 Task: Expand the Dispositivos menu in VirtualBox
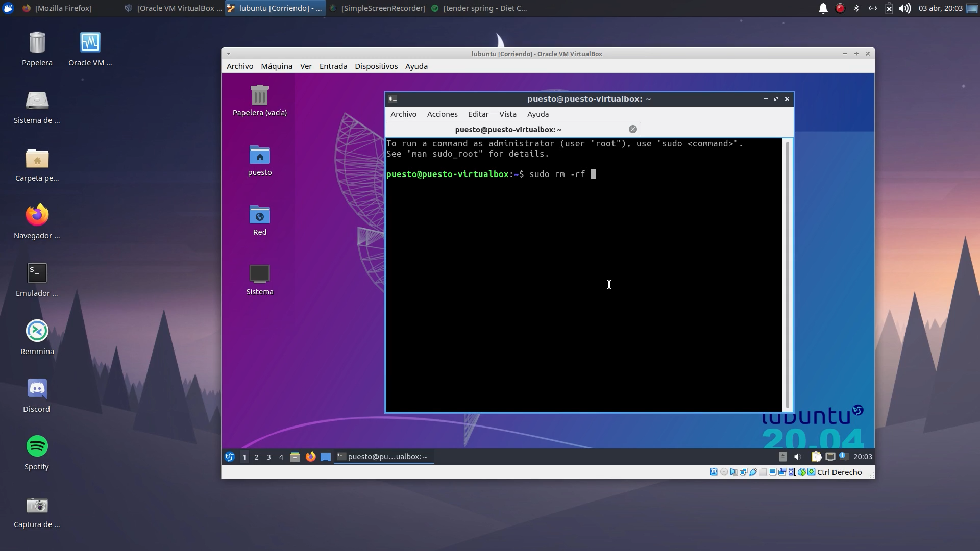(x=376, y=66)
